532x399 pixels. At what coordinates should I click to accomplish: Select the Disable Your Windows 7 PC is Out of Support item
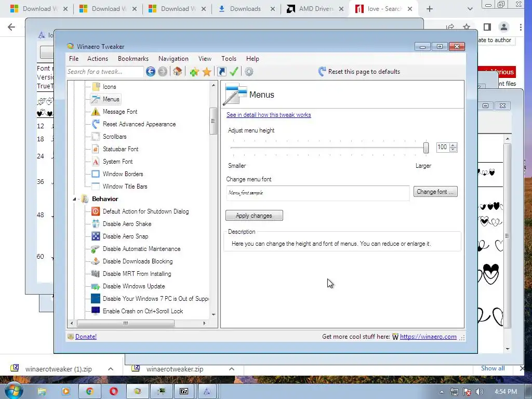point(150,299)
